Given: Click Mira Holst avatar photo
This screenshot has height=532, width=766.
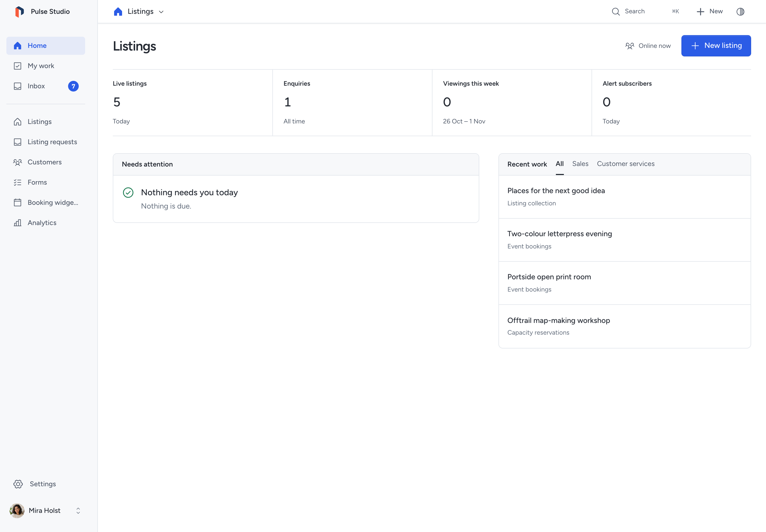Looking at the screenshot, I should pos(17,511).
